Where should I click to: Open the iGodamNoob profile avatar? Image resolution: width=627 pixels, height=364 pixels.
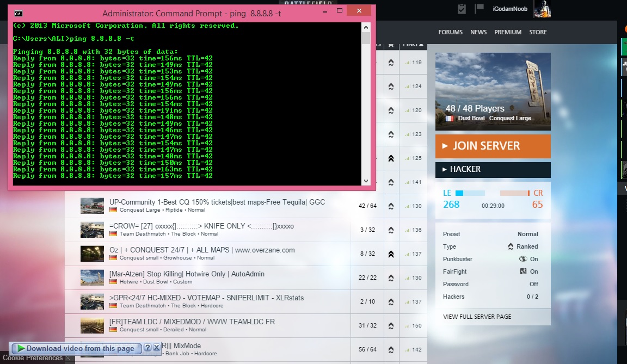542,9
